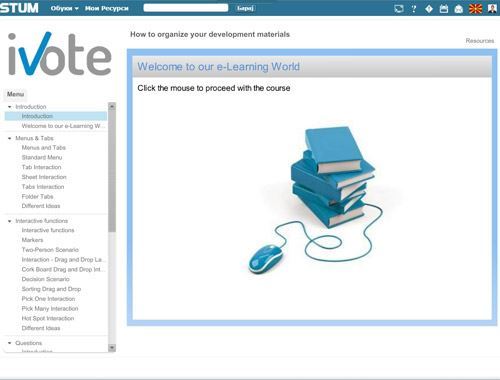
Task: Open Мои Ресурси menu item
Action: tap(107, 8)
